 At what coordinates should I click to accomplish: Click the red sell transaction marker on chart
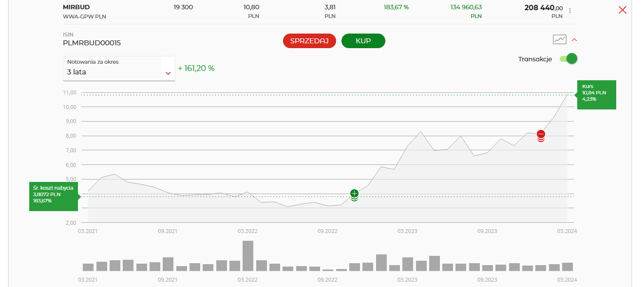pos(541,135)
